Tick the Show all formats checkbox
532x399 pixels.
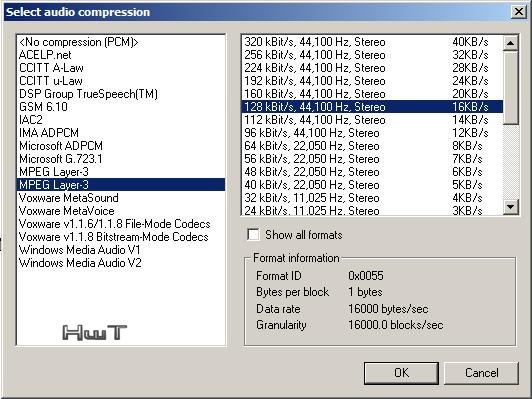pyautogui.click(x=253, y=235)
